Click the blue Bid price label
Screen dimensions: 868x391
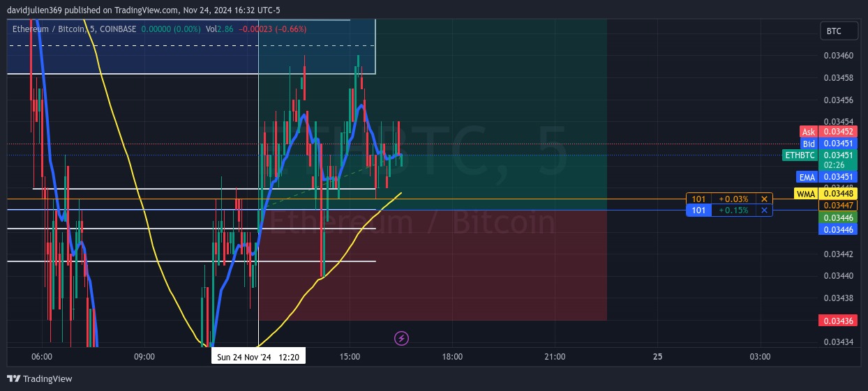[x=809, y=144]
